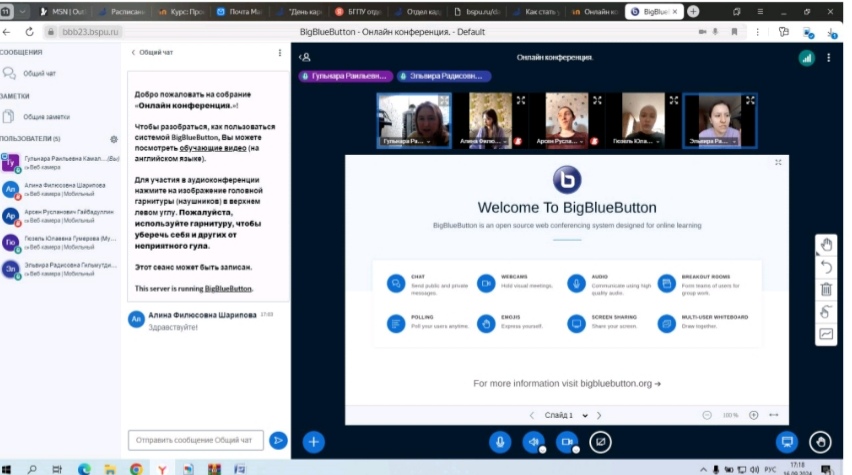Click the chat message input field
This screenshot has height=475, width=852.
click(196, 440)
